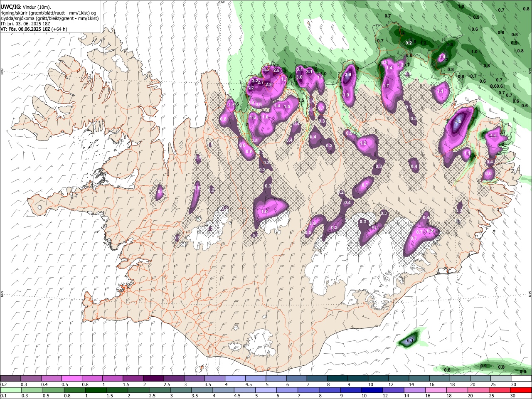Viewport: 532px width, 399px height.
Task: Select the "Vindur (10m)" header text
Action: (36, 7)
